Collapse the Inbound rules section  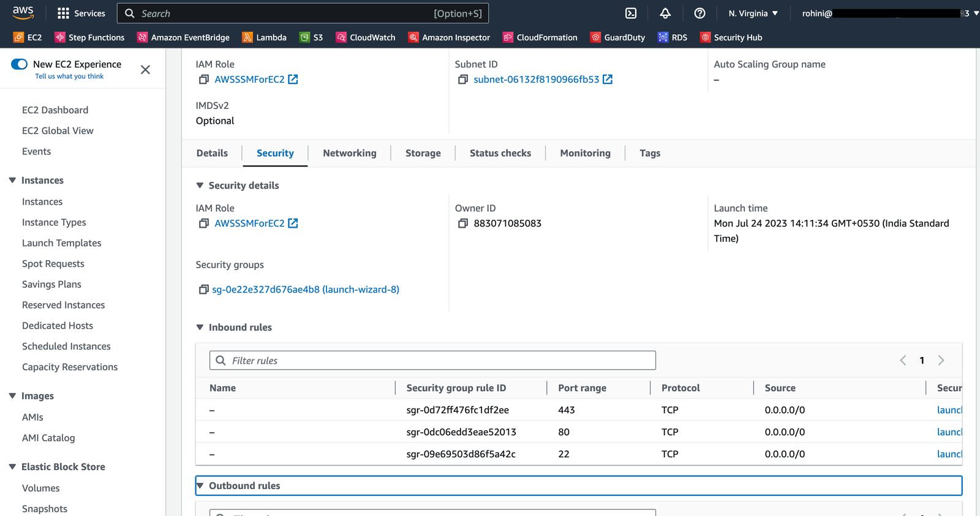[x=200, y=327]
